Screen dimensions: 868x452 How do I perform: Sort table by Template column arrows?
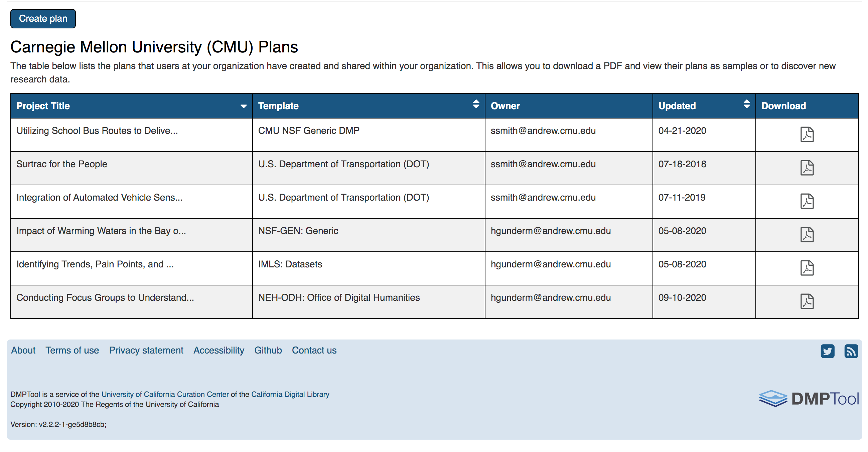tap(476, 104)
